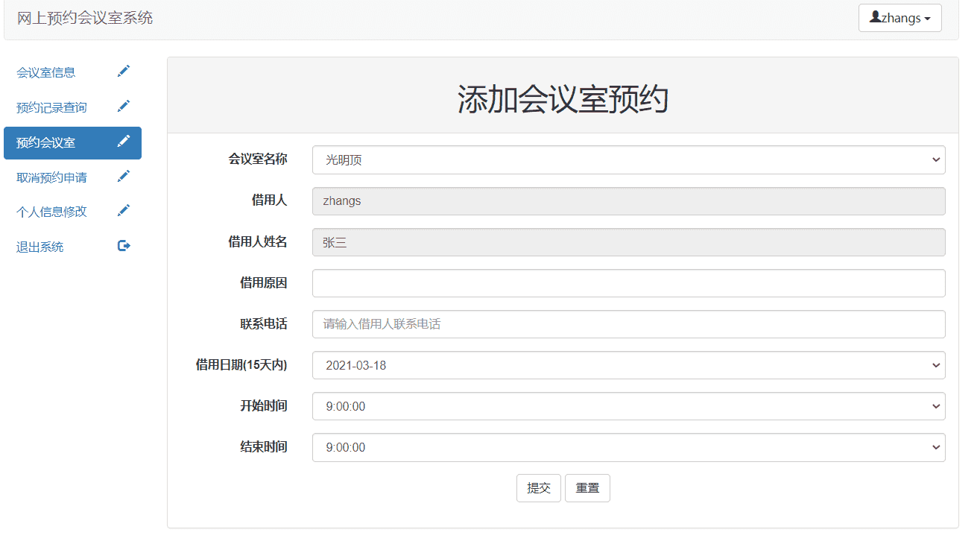Click the logout icon beside 退出系统
The image size is (980, 547).
click(x=124, y=245)
